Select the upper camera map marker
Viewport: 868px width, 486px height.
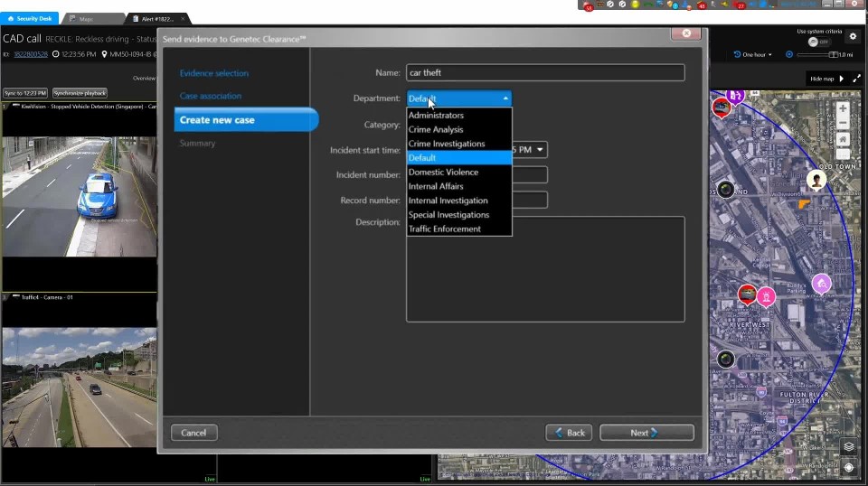coord(726,190)
